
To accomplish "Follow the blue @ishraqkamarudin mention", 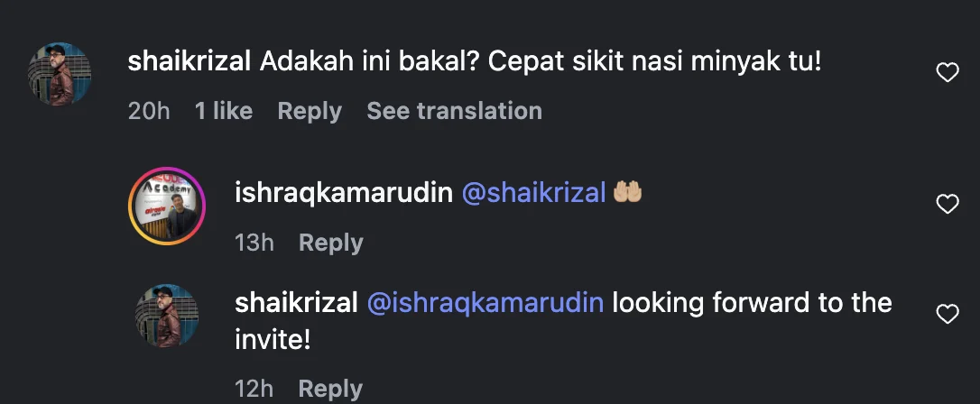I will (x=485, y=303).
